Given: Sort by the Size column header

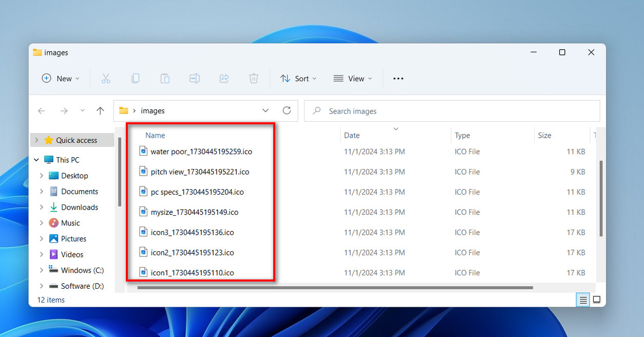Looking at the screenshot, I should [544, 135].
